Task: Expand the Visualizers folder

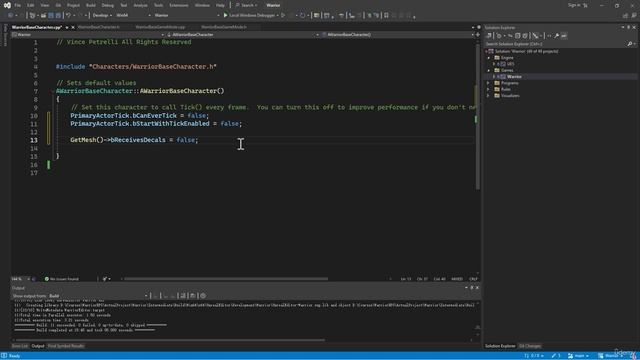Action: (x=489, y=96)
